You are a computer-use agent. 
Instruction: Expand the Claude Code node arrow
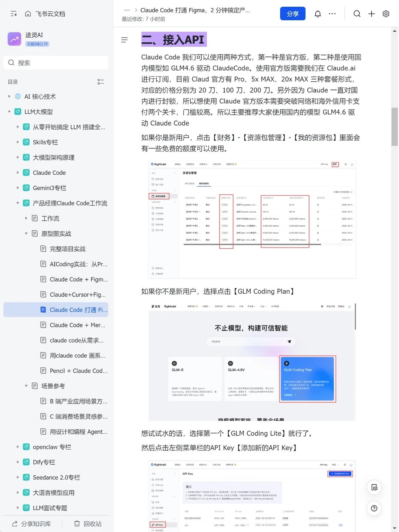point(18,173)
